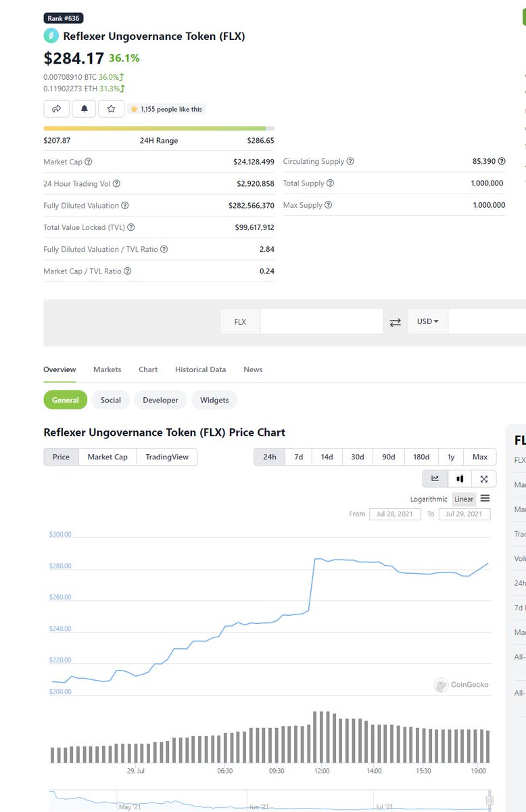526x812 pixels.
Task: Click the 1,155 people like this badge
Action: (x=166, y=109)
